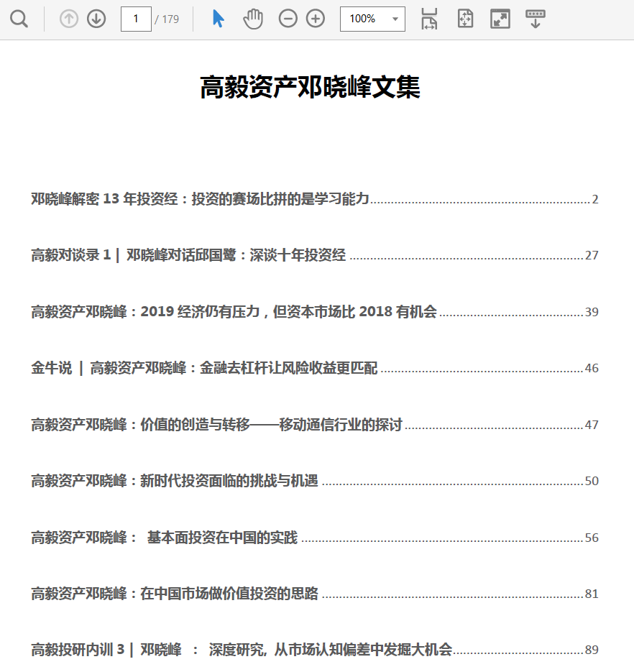The image size is (634, 672).
Task: Go to the previous page with up arrow
Action: [x=69, y=19]
